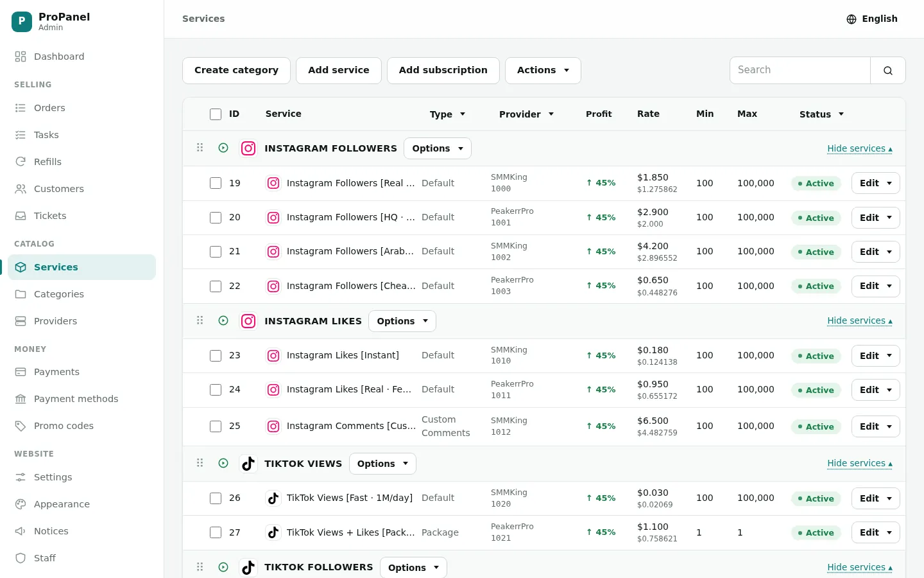Hide services under Instagram Likes
This screenshot has width=924, height=578.
(860, 320)
